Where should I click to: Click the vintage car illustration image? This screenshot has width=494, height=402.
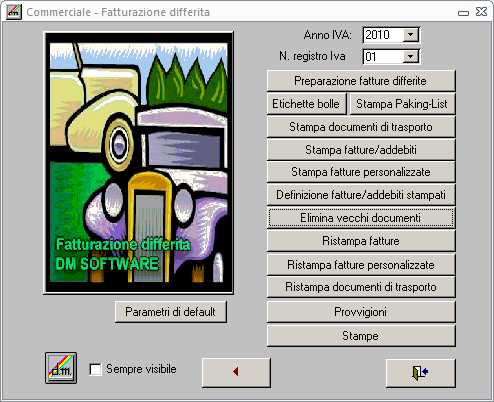coord(139,163)
